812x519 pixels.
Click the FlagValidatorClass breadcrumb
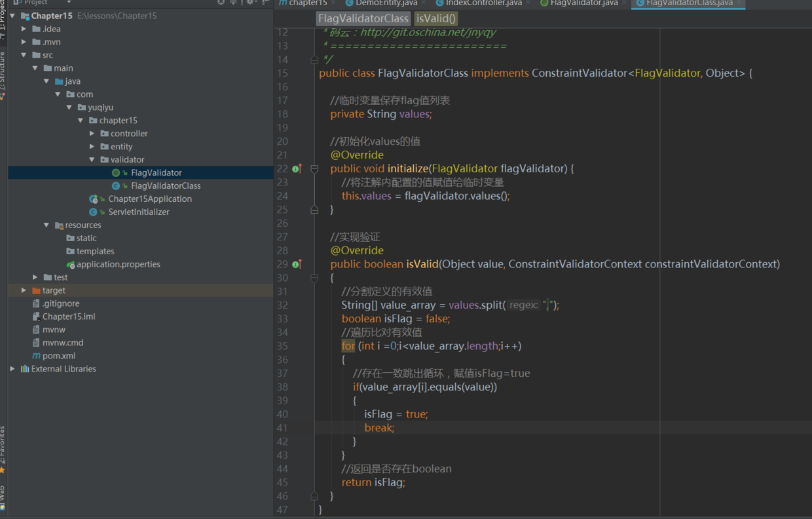(x=363, y=18)
